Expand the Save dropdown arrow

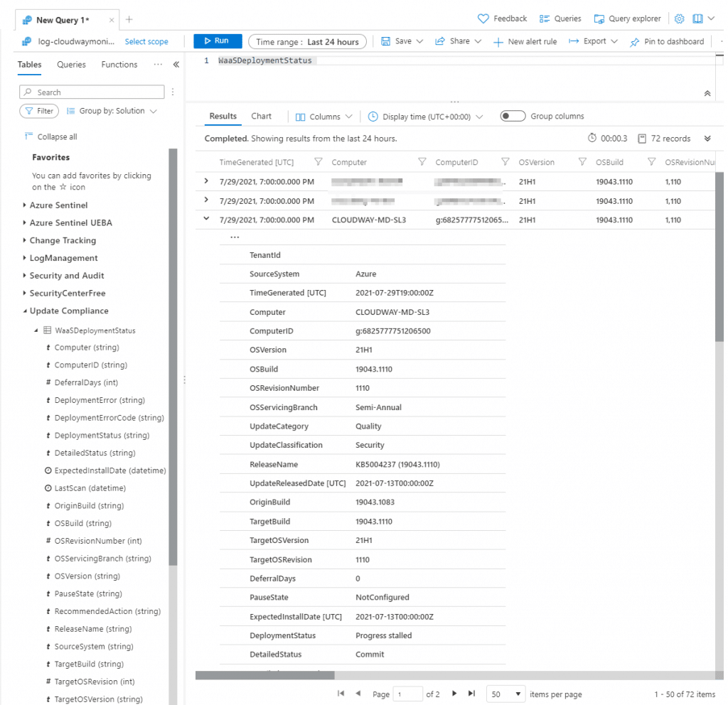419,41
